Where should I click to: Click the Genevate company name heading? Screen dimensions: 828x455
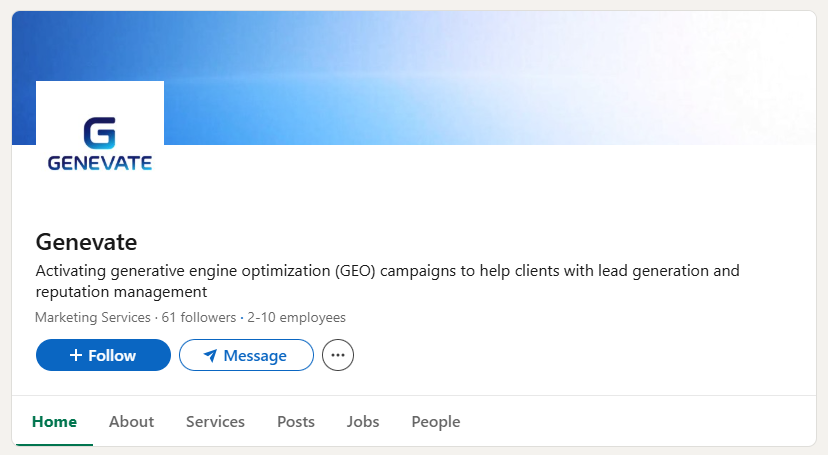pyautogui.click(x=86, y=242)
